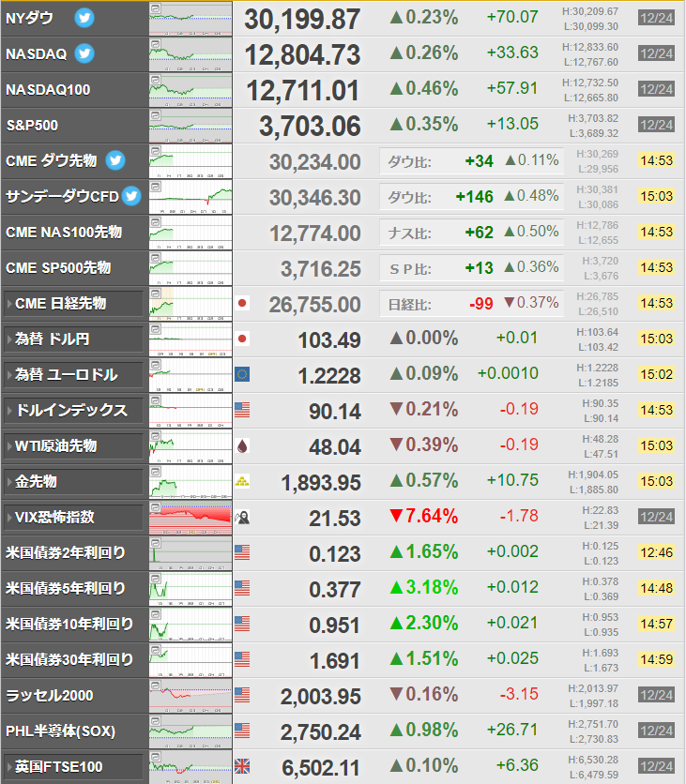
Task: Select the ラッセル2000 value 2,003.95
Action: [x=321, y=697]
